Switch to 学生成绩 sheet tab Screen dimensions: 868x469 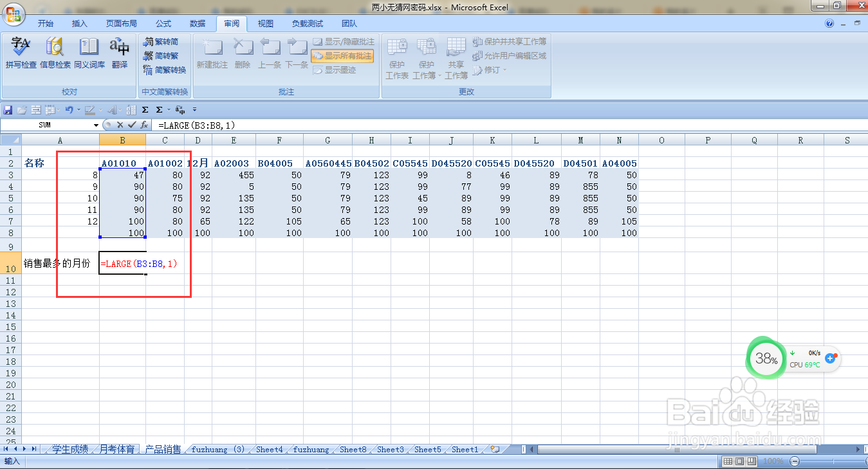click(x=69, y=450)
